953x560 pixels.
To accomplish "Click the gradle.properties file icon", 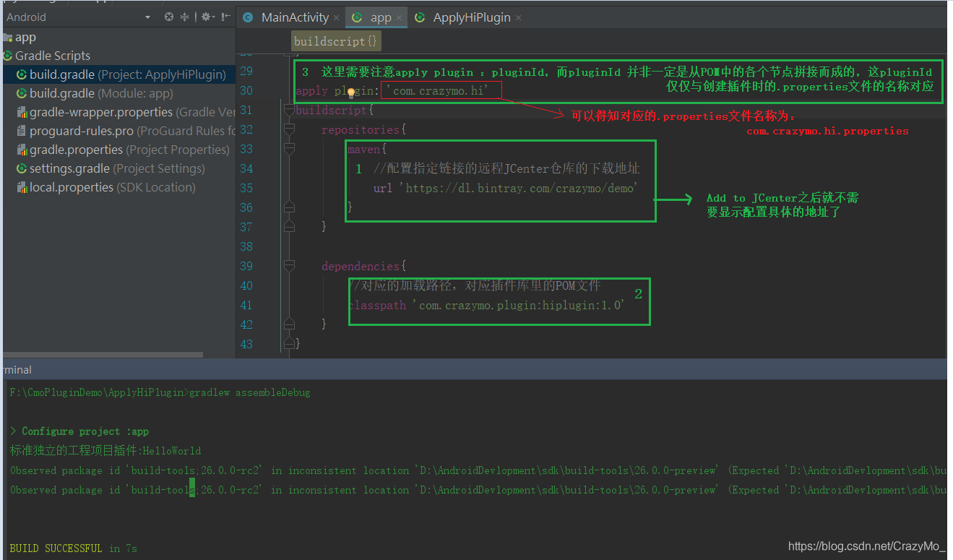I will pyautogui.click(x=22, y=150).
